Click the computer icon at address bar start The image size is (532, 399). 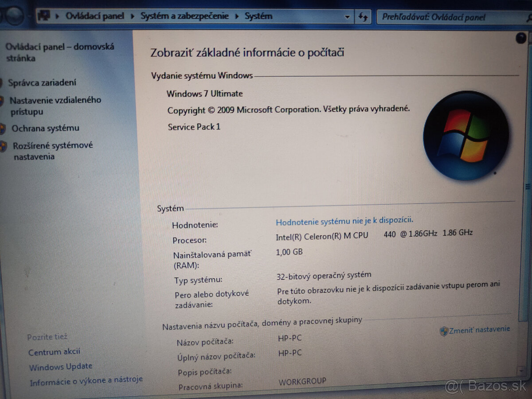click(43, 16)
